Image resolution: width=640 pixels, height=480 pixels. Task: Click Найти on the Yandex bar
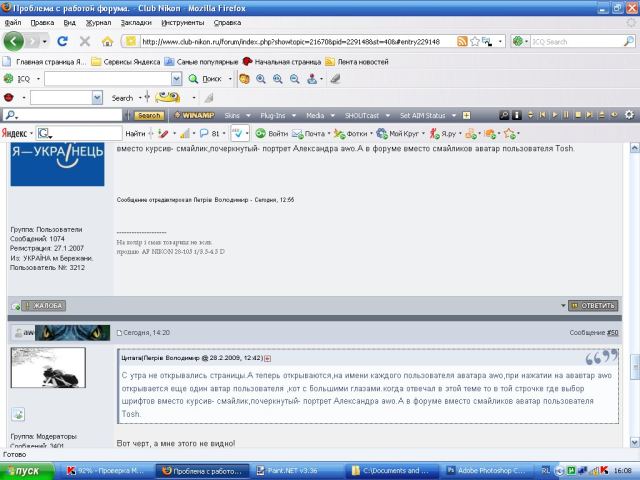tap(135, 133)
